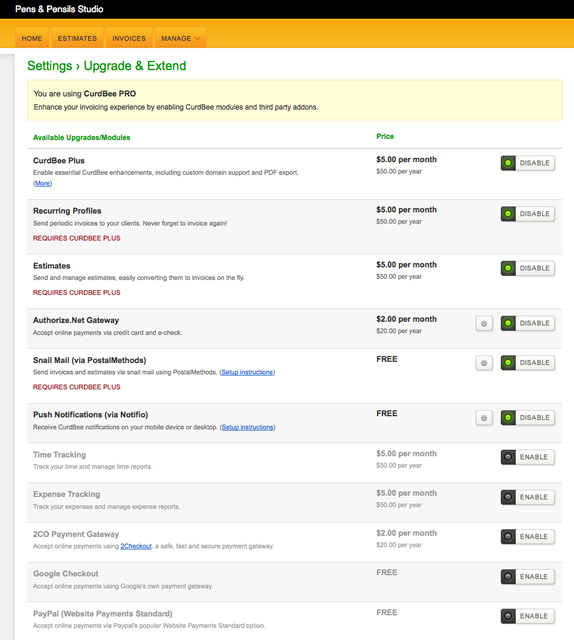This screenshot has height=640, width=574.
Task: Click the Price column header
Action: pyautogui.click(x=385, y=136)
